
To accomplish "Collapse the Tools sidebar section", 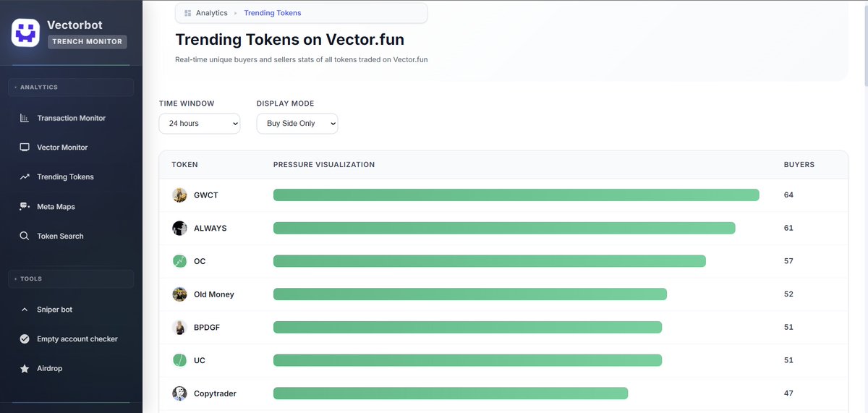I will tap(71, 279).
